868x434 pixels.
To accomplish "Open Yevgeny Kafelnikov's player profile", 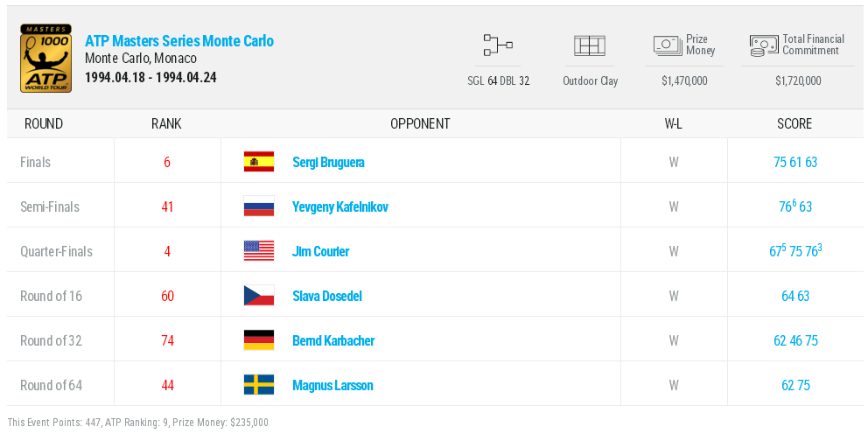I will click(x=340, y=207).
